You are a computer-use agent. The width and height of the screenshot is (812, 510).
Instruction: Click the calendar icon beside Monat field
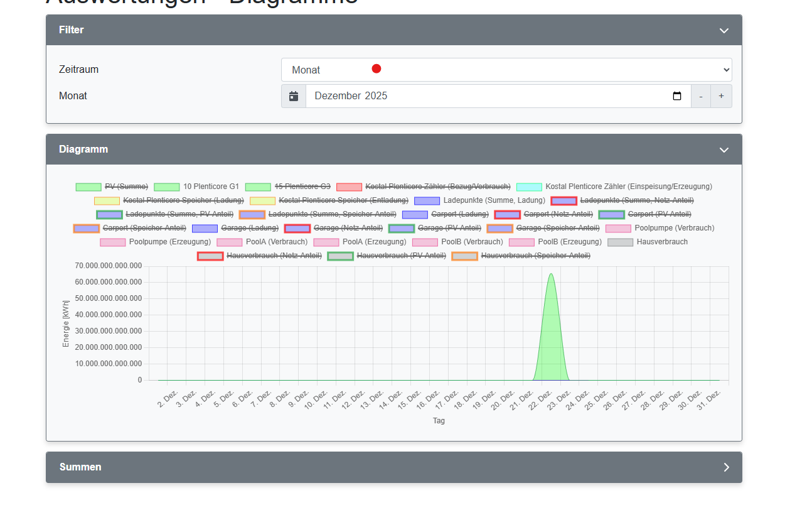click(294, 96)
